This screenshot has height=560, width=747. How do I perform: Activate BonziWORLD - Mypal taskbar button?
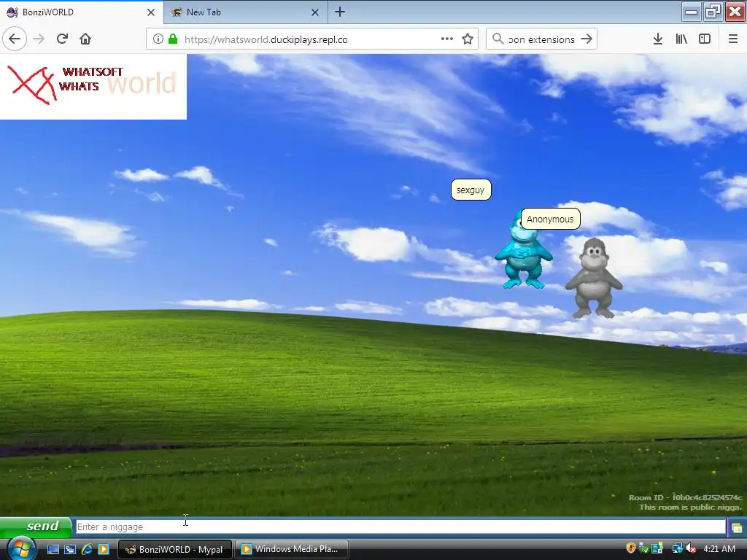[175, 549]
